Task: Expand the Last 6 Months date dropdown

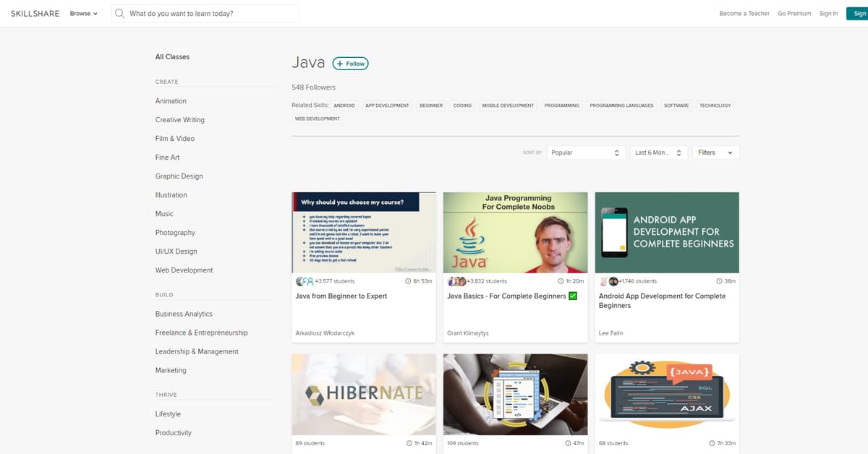Action: [x=657, y=153]
